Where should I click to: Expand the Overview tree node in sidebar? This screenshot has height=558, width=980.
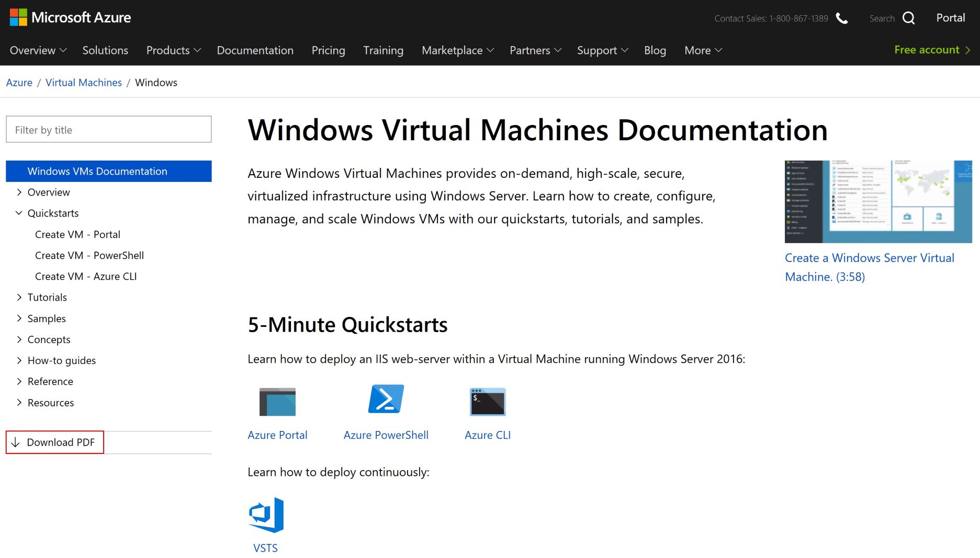tap(19, 192)
